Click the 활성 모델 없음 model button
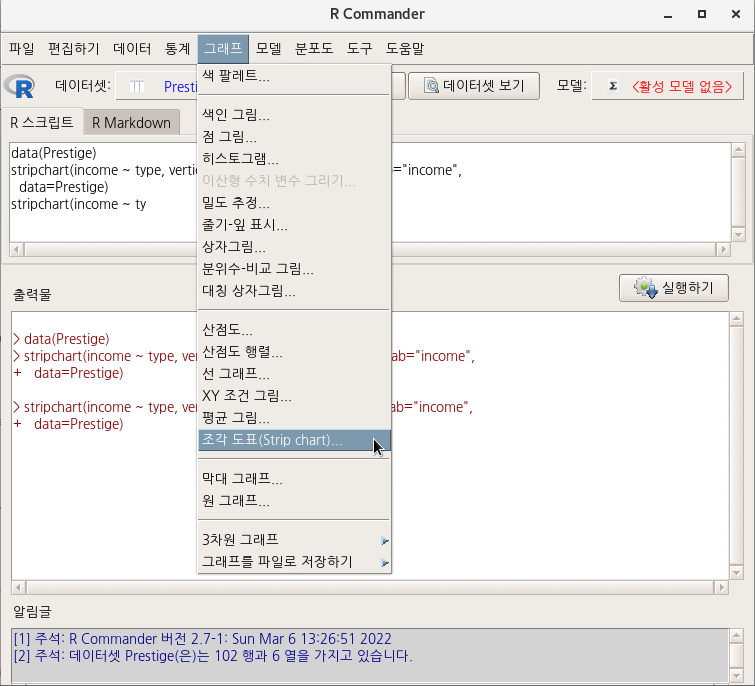755x686 pixels. pos(667,86)
